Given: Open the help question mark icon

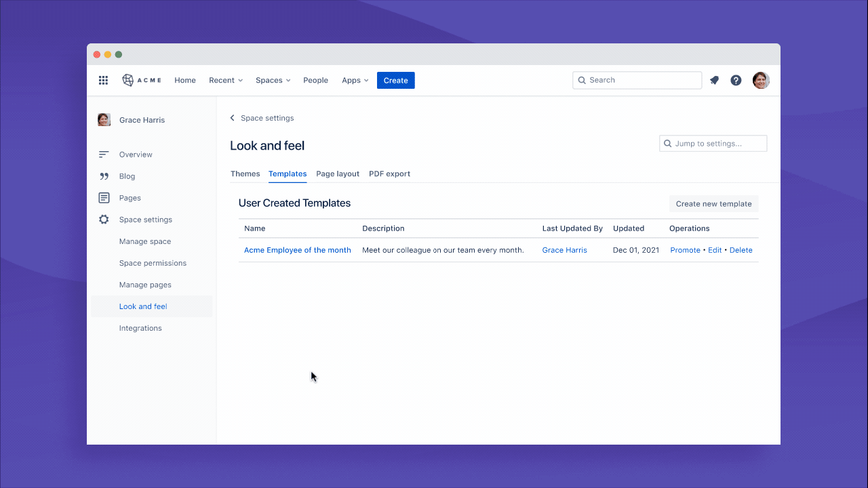Looking at the screenshot, I should [x=736, y=80].
